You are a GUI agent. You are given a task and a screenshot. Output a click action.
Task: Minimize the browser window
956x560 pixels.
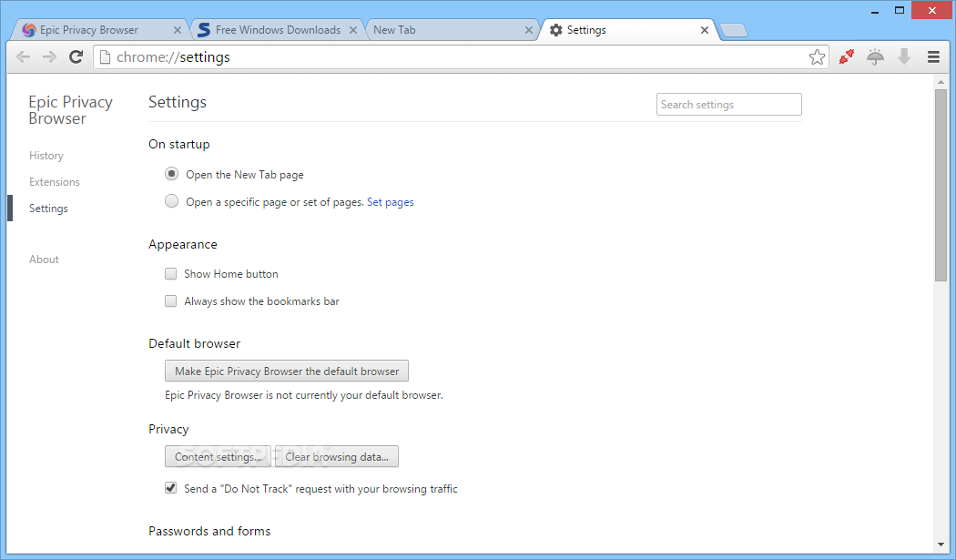875,10
